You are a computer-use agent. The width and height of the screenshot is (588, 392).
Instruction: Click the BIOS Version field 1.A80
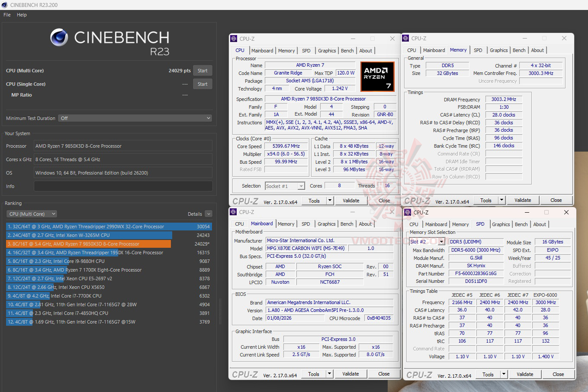329,310
